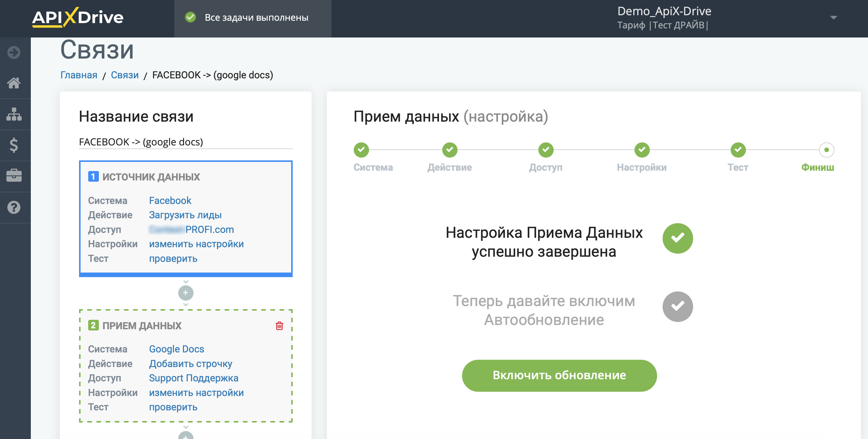868x439 pixels.
Task: Click the 'ИСТОЧНИК ДАННЫХ' block header
Action: 151,177
